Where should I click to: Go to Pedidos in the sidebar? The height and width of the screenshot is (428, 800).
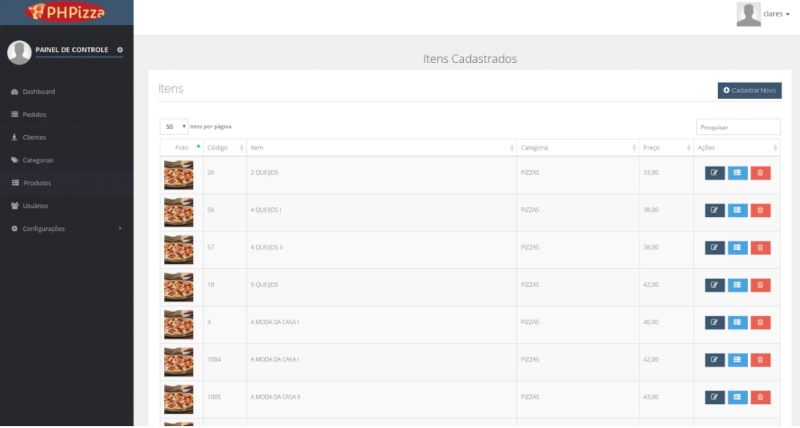[x=34, y=114]
